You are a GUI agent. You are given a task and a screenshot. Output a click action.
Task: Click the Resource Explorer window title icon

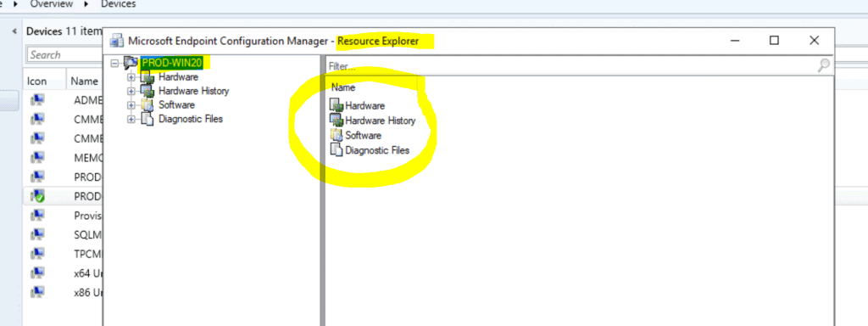(116, 41)
